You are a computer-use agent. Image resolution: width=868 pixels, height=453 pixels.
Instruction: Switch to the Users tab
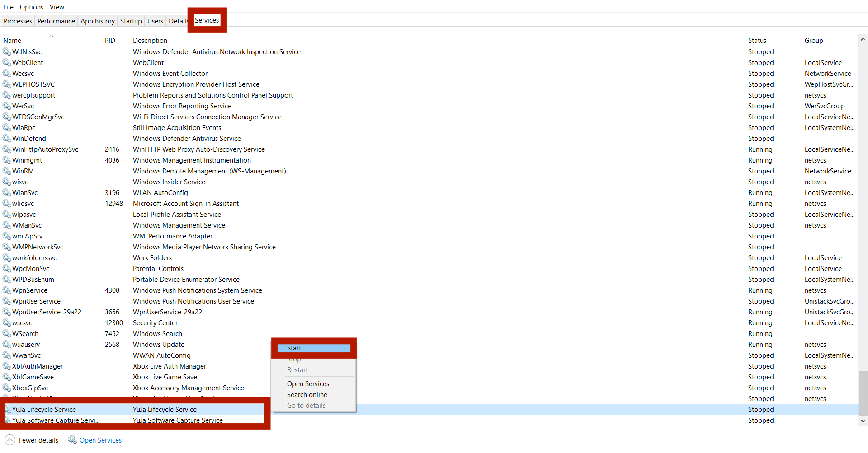155,21
